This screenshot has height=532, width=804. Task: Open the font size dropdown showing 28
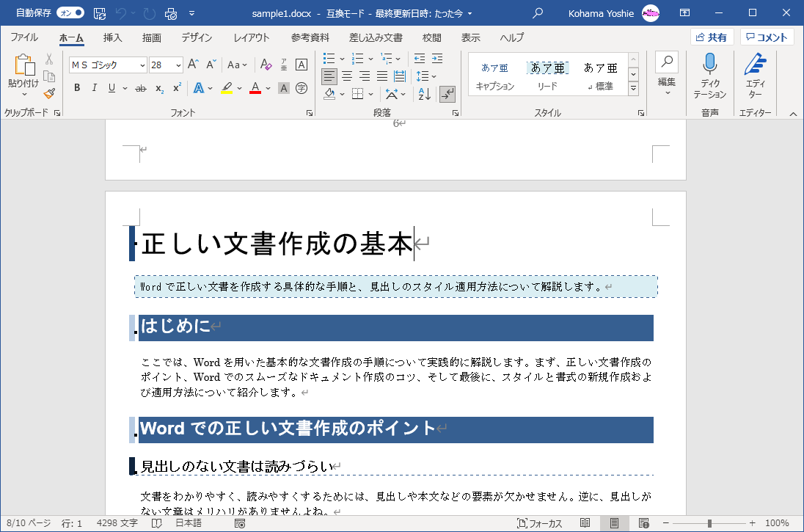point(178,65)
